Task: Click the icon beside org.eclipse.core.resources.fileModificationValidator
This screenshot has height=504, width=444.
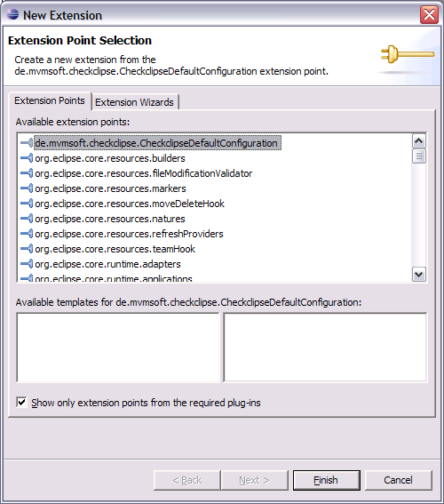Action: pyautogui.click(x=27, y=173)
